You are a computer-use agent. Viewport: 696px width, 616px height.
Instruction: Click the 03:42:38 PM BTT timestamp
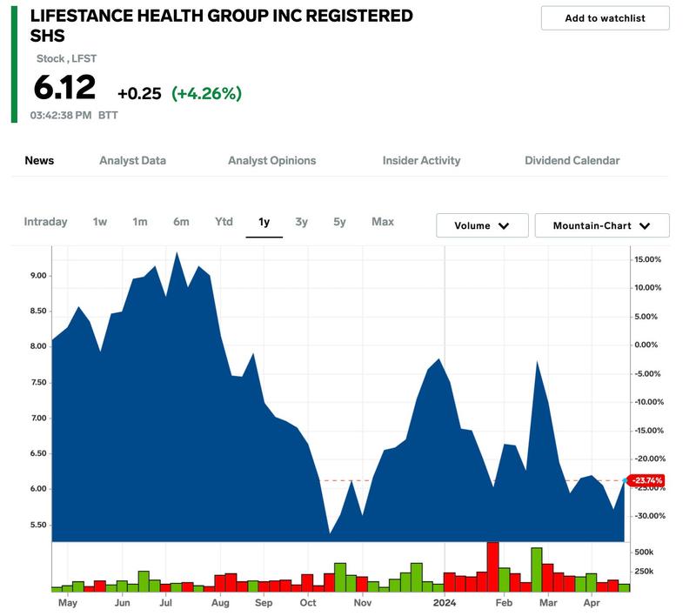click(74, 116)
